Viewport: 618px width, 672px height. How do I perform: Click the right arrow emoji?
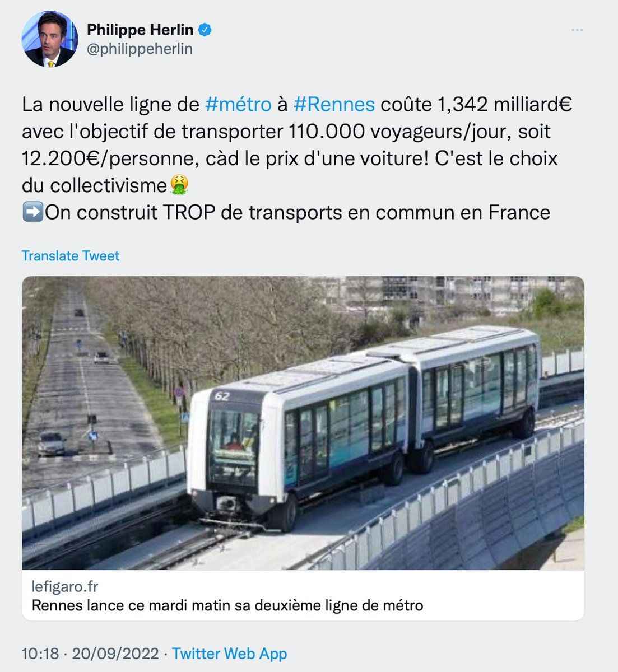click(x=32, y=212)
